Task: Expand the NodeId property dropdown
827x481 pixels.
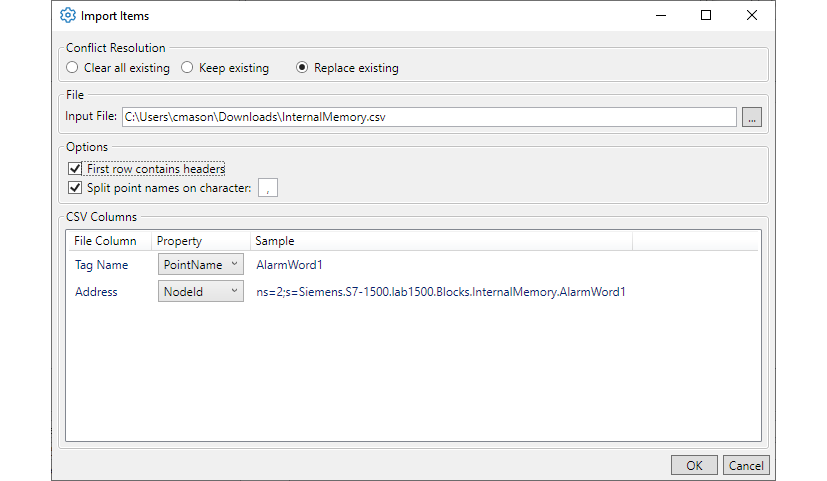Action: pos(201,292)
